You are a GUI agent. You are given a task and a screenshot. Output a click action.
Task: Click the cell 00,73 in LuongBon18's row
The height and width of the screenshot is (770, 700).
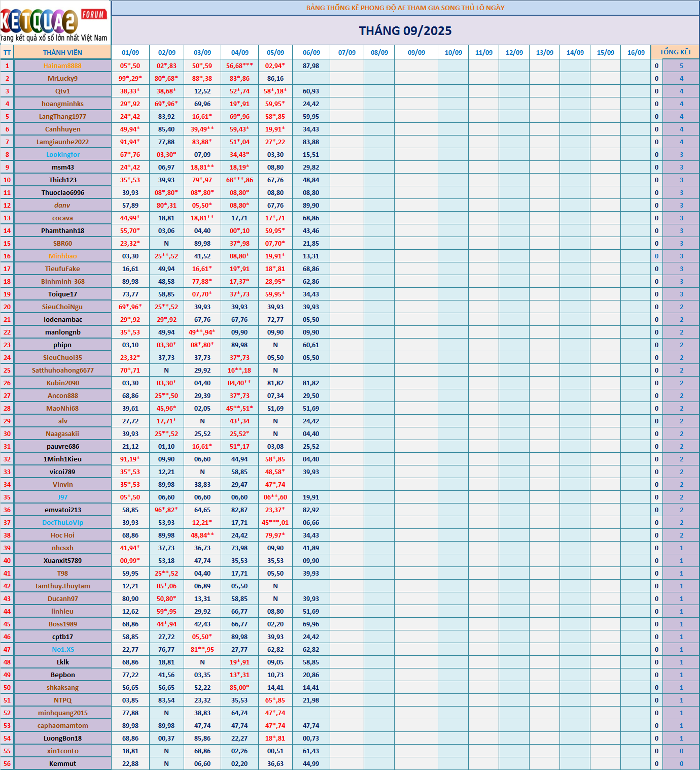coord(311,738)
